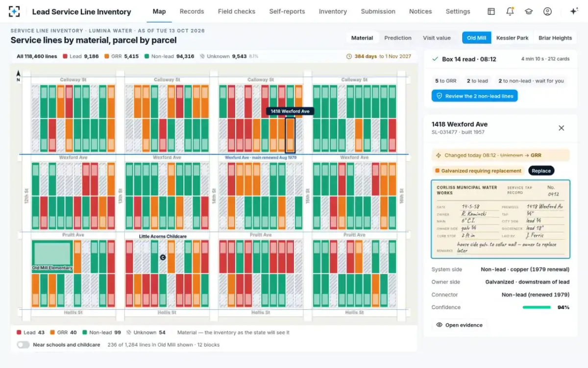The height and width of the screenshot is (368, 588).
Task: Open the Field checks tab
Action: click(237, 11)
